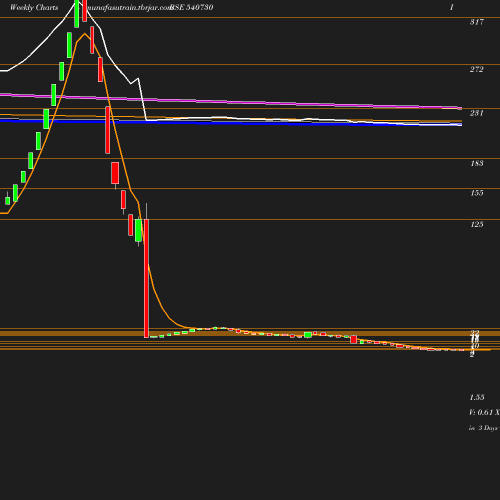Viewport: 500px width, 500px height.
Task: Click the "BSE 540730" symbol label
Action: tap(191, 7)
